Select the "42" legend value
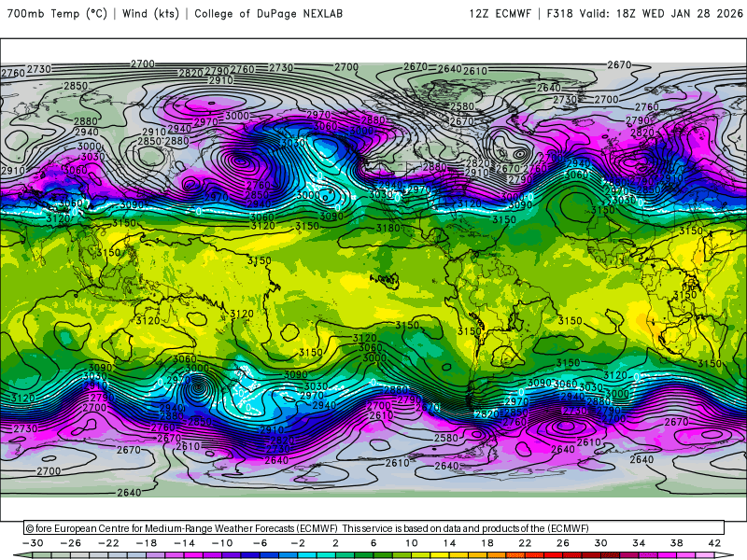The height and width of the screenshot is (560, 747). [x=714, y=543]
